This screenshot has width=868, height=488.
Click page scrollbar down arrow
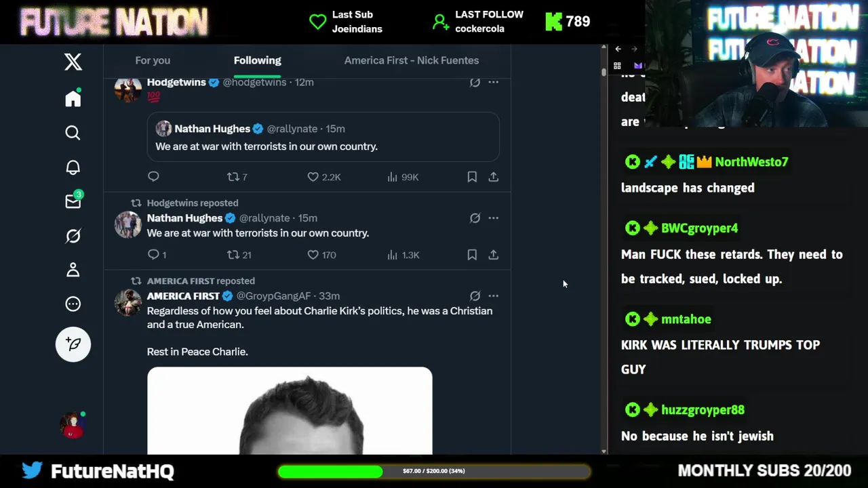pyautogui.click(x=604, y=451)
